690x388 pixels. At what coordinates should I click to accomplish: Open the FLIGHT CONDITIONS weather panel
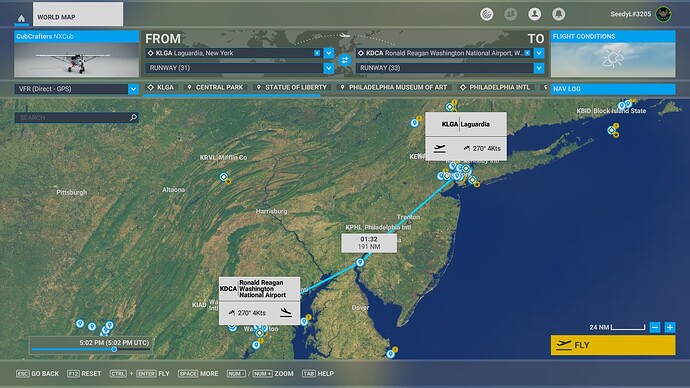coord(613,54)
